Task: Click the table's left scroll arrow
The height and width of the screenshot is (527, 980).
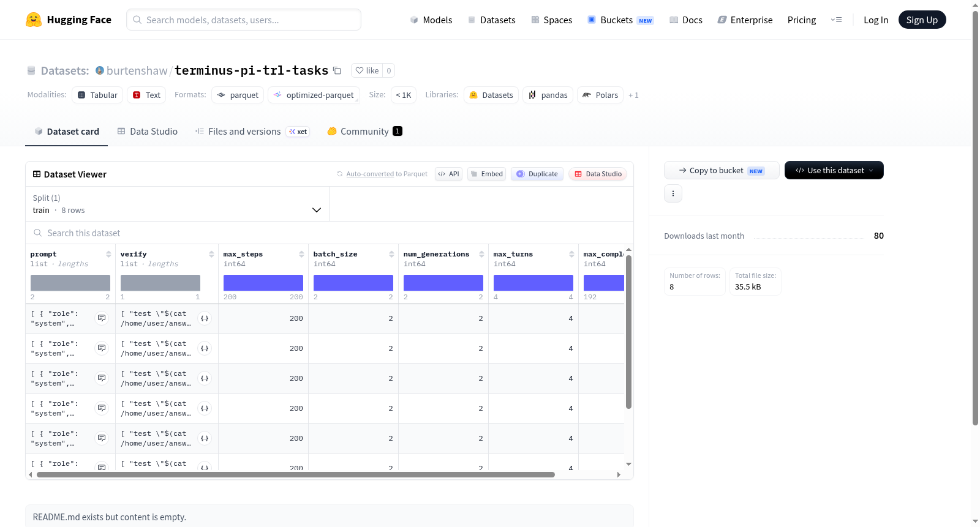Action: (x=31, y=474)
